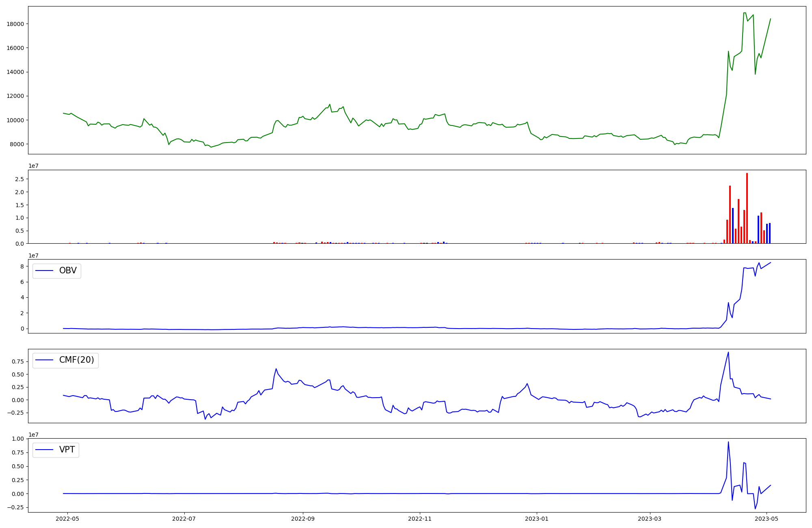Click the 18000 price axis label
The image size is (812, 528).
pyautogui.click(x=15, y=24)
